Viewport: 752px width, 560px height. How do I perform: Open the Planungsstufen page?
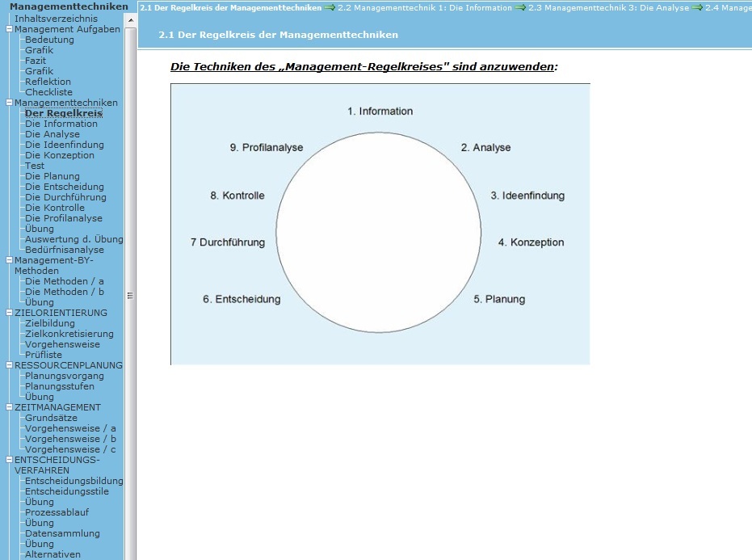(60, 386)
